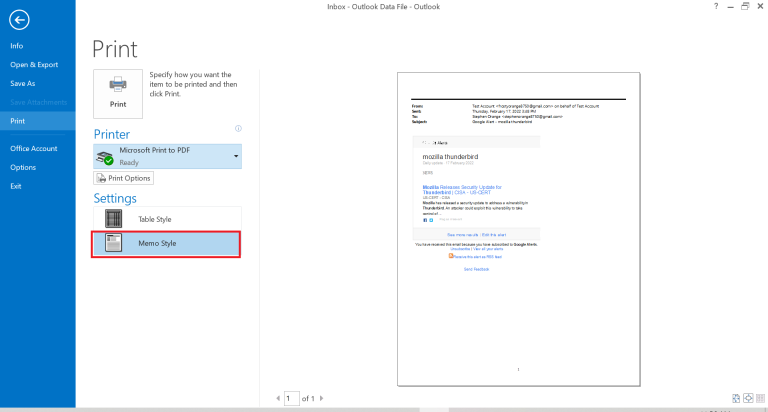Click the printer status icon with checkmark
This screenshot has height=412, width=768.
[x=105, y=158]
